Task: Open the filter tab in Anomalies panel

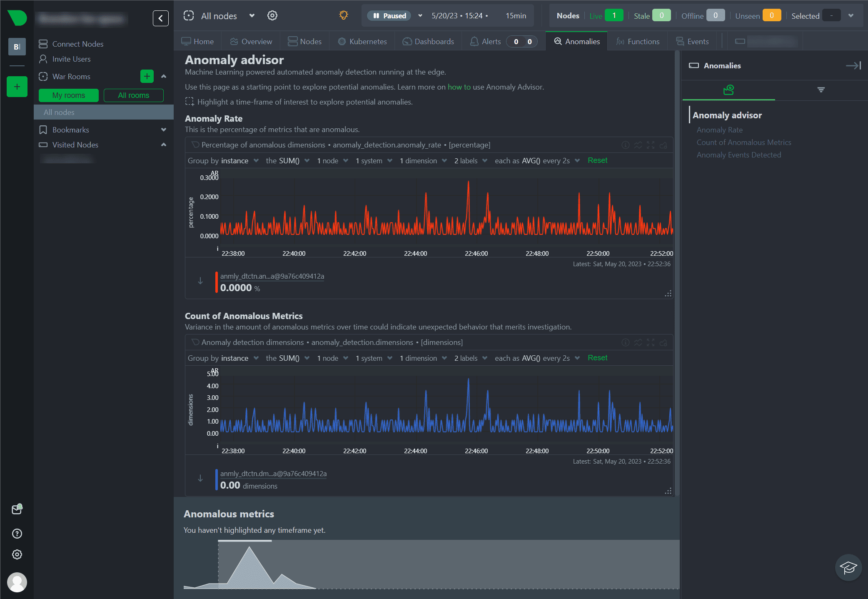Action: tap(821, 90)
